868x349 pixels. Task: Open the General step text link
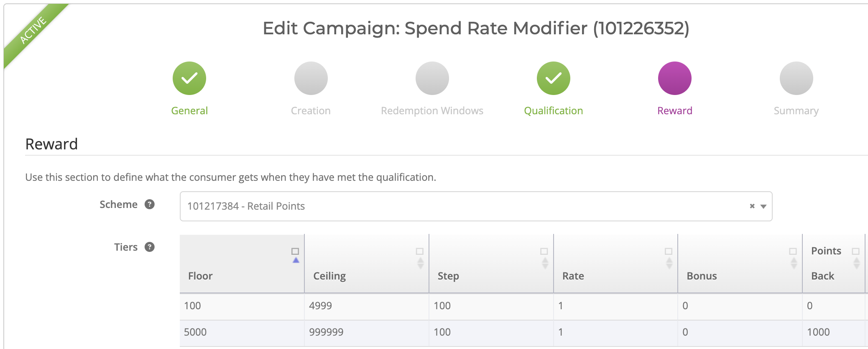coord(189,110)
